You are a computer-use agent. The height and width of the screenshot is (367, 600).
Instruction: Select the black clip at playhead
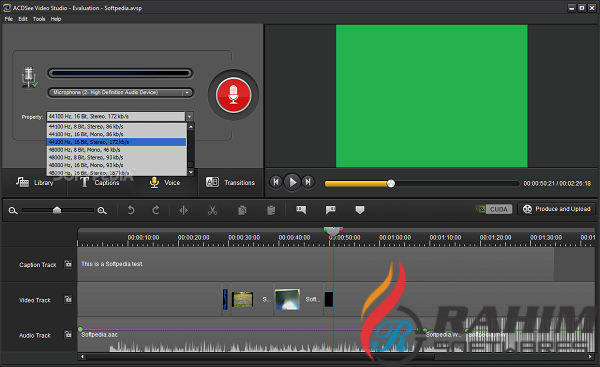(x=329, y=299)
